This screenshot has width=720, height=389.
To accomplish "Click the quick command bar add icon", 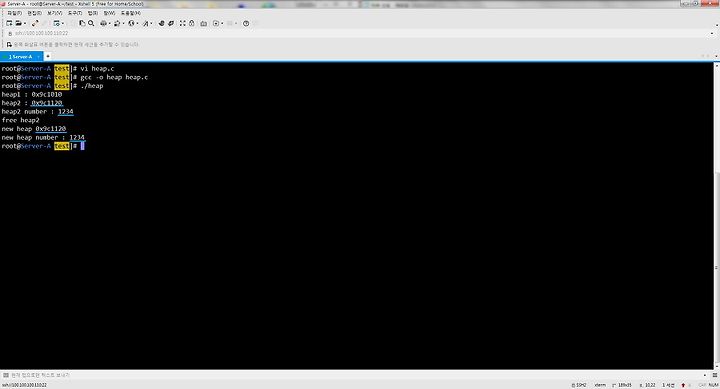I will pos(9,45).
